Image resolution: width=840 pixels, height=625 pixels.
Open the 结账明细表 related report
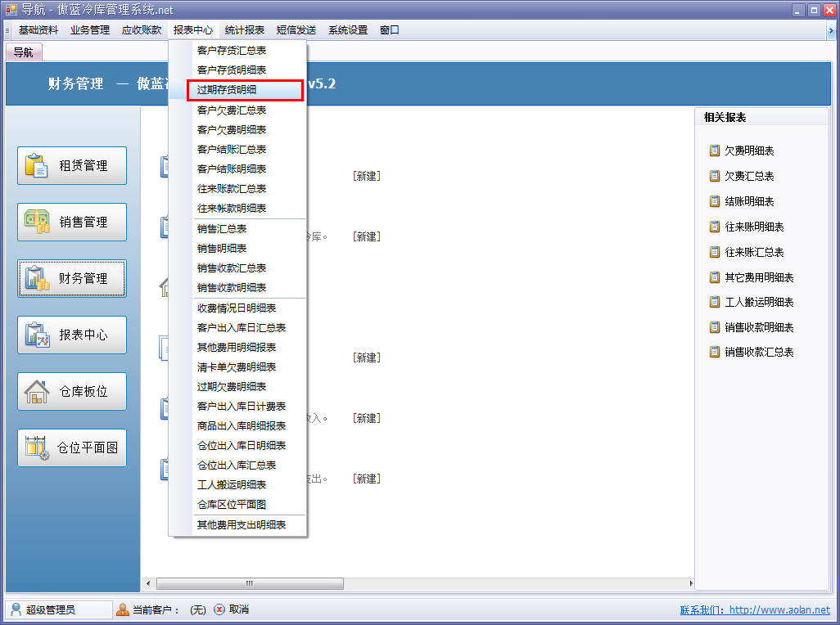[x=743, y=201]
